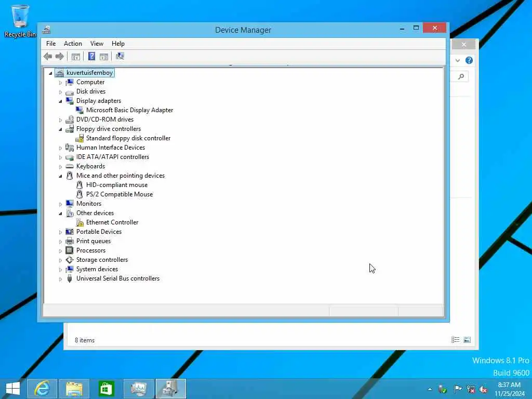Click the network tray icon
532x399 pixels.
click(471, 389)
